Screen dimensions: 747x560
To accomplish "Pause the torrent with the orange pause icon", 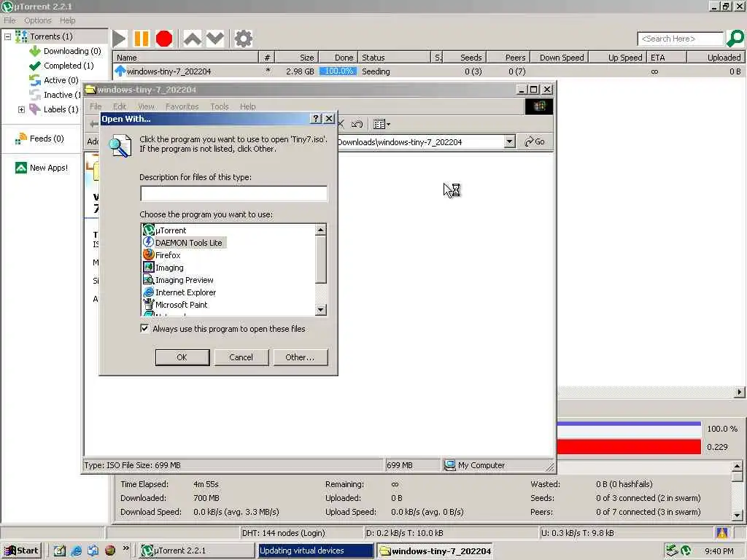I will pos(142,39).
